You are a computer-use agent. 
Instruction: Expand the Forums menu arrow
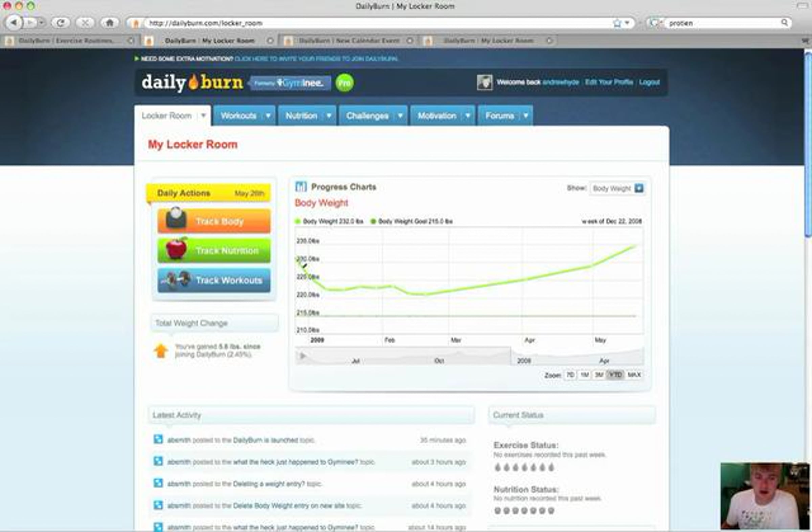point(526,116)
